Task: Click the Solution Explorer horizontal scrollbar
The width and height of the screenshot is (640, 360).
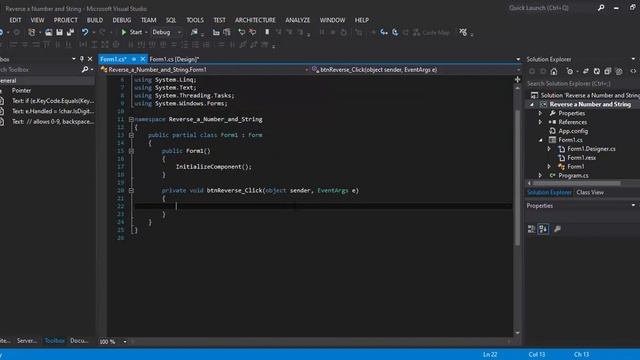Action: (577, 184)
